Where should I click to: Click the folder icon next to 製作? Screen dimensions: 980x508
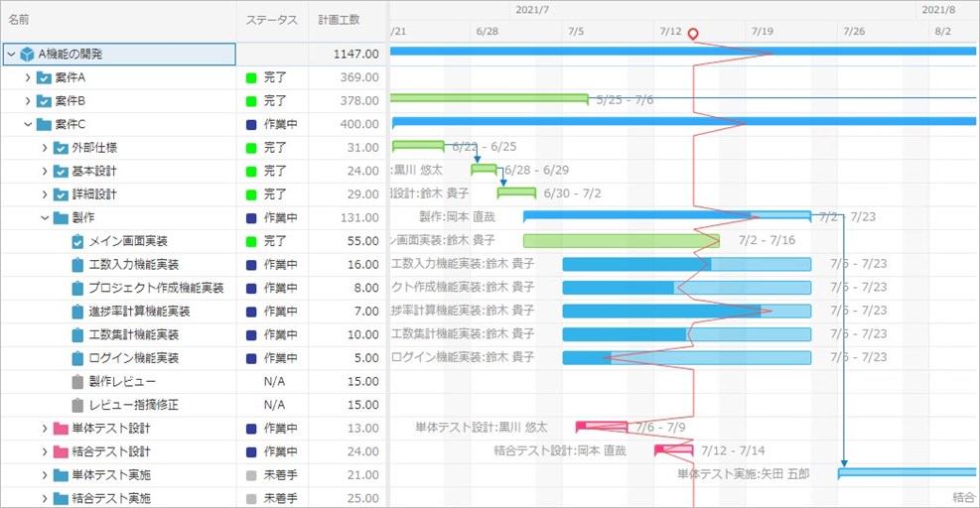coord(61,218)
